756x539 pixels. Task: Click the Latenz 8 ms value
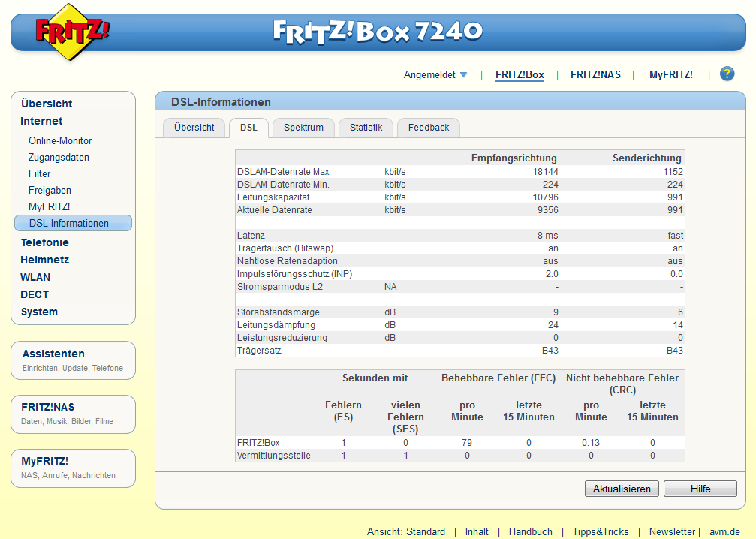pyautogui.click(x=548, y=236)
